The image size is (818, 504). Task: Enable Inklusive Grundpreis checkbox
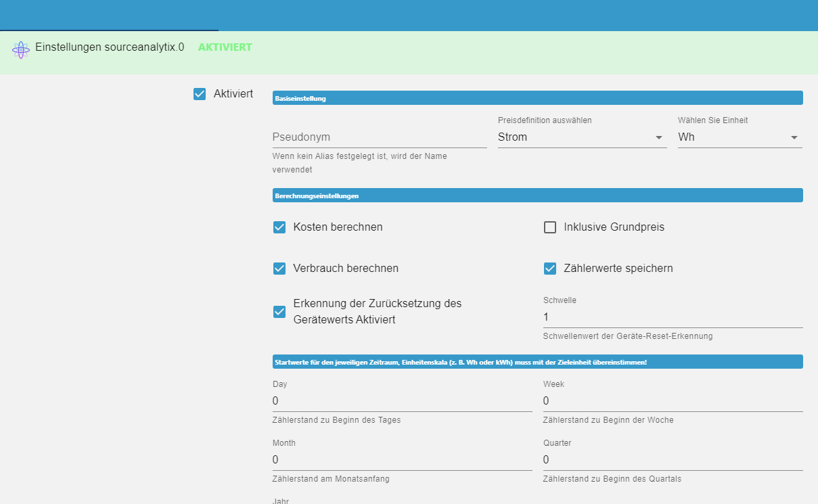point(550,227)
